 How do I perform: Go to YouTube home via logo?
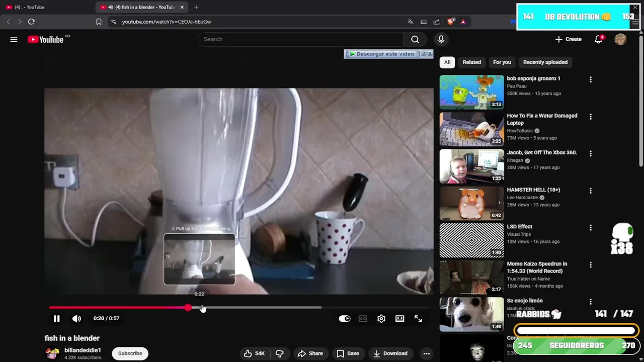(45, 39)
